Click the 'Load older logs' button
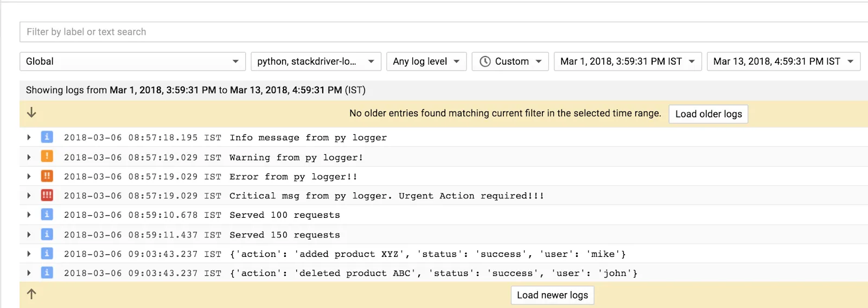Image resolution: width=868 pixels, height=308 pixels. 708,114
